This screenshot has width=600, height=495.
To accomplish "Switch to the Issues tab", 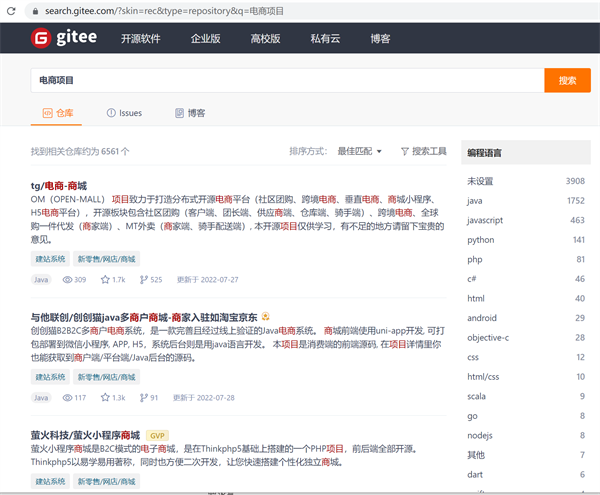I will [x=124, y=113].
